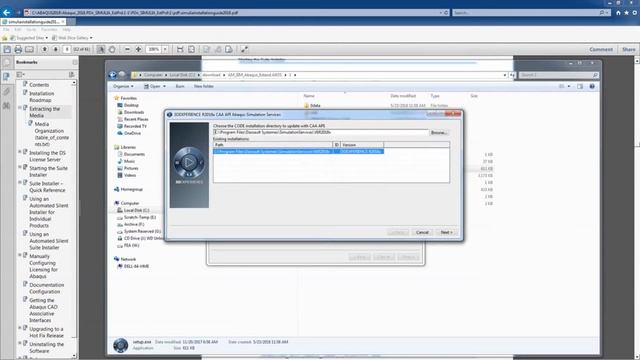Open the page thumbnails panel icon
Viewport: 640px width, 360px height.
click(x=7, y=62)
